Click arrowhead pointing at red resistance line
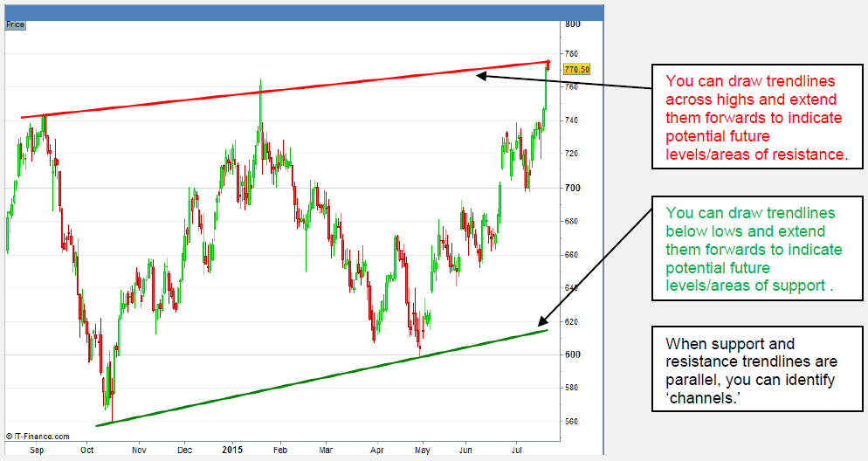 point(480,75)
